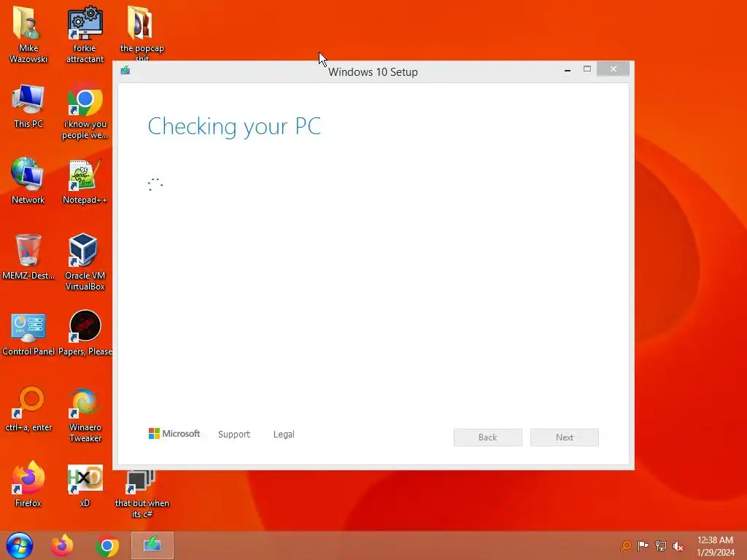The image size is (747, 560).
Task: Click the Setup window title bar icon
Action: pos(125,71)
